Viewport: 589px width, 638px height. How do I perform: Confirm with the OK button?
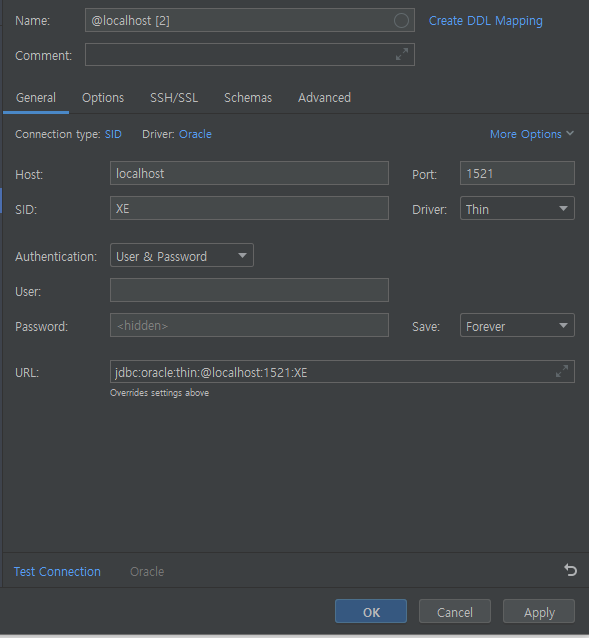click(x=371, y=611)
